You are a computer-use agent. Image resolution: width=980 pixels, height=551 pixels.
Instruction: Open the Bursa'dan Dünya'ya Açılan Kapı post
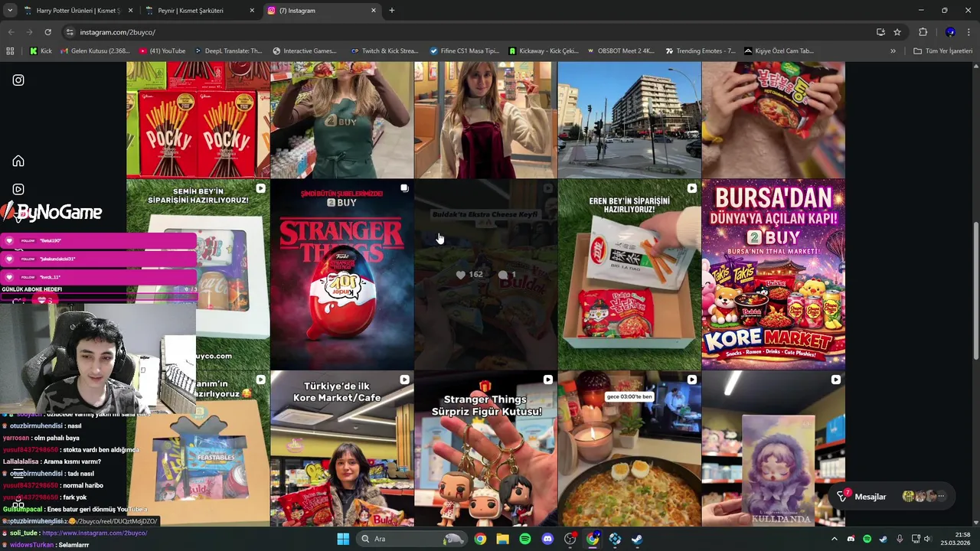pyautogui.click(x=773, y=275)
